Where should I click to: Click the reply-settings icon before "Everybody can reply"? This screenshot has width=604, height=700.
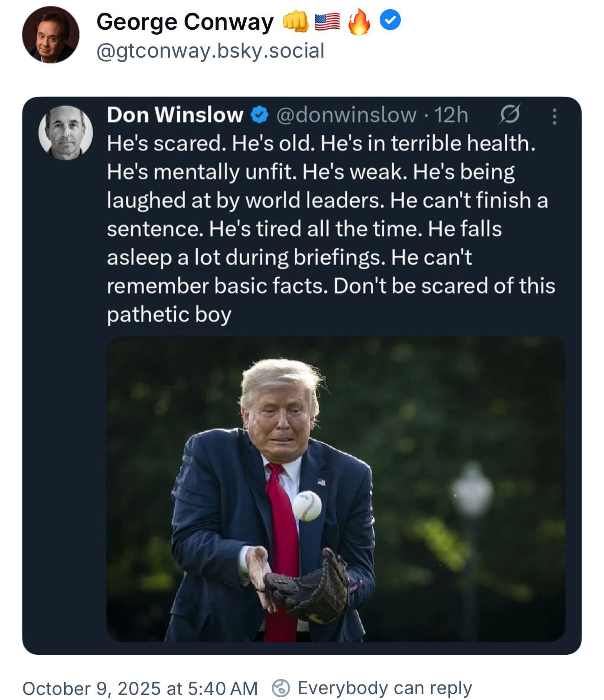281,688
